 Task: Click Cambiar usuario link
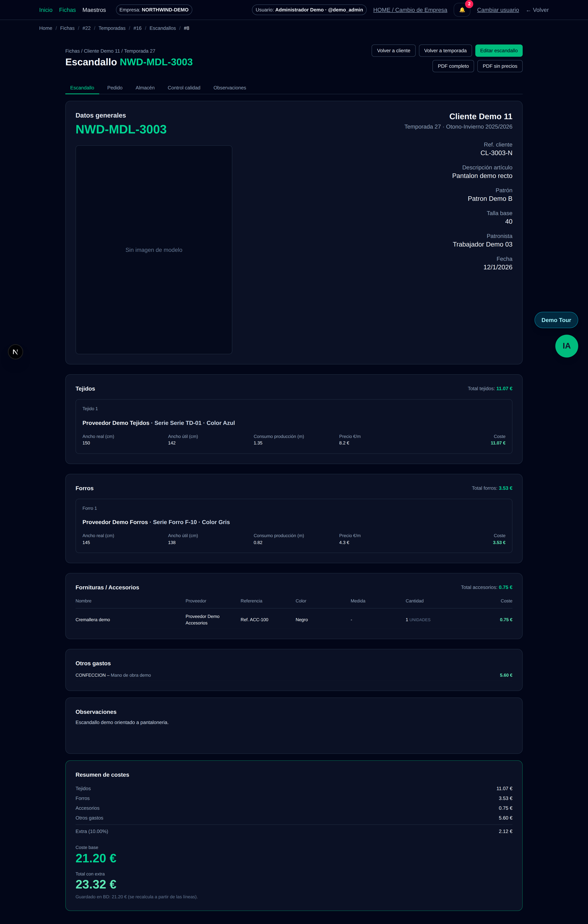click(497, 10)
